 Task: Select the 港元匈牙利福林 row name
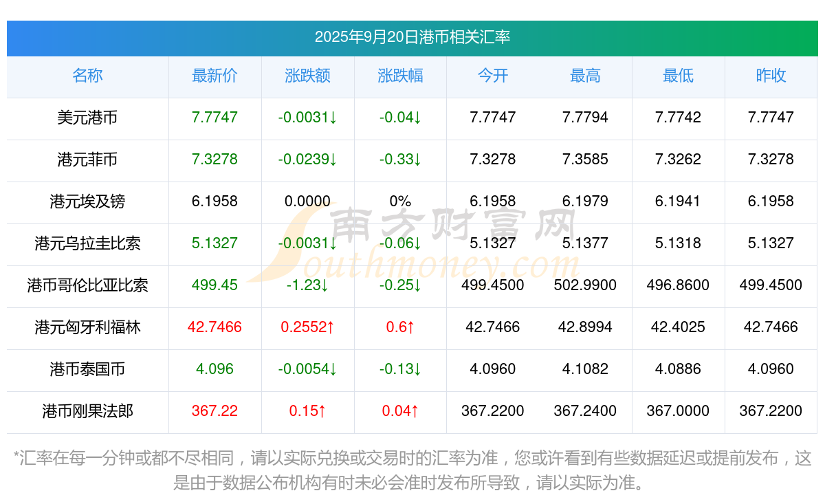pos(87,327)
